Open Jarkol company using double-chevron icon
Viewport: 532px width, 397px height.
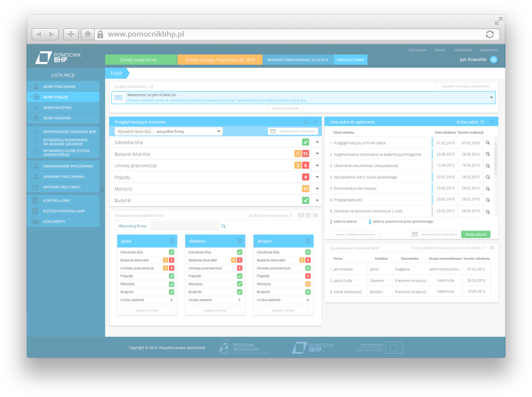(x=171, y=241)
